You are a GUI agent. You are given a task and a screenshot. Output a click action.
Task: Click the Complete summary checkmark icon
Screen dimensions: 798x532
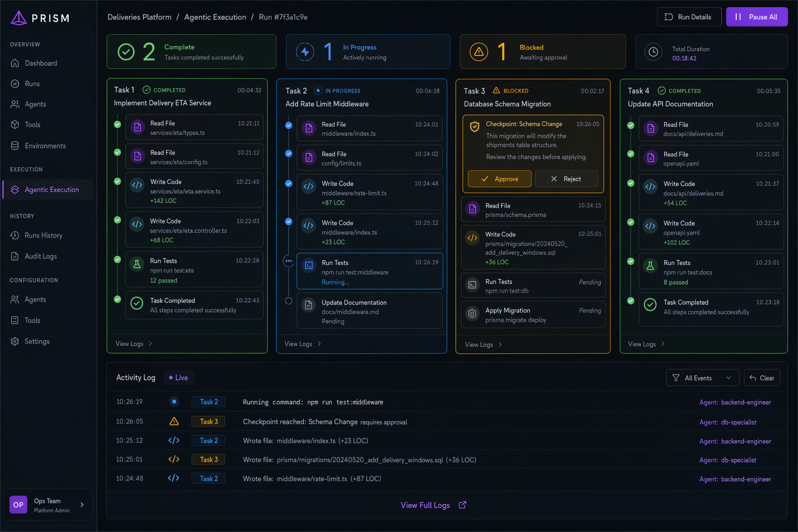point(126,51)
